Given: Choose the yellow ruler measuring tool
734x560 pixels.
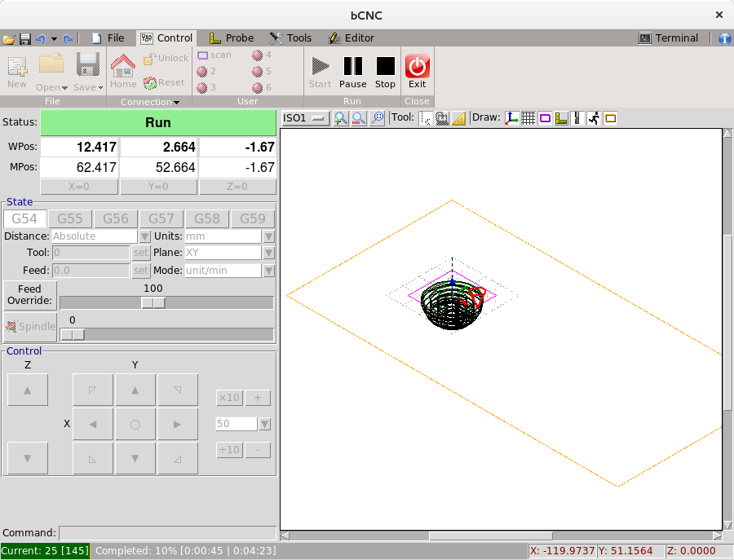Looking at the screenshot, I should tap(458, 118).
